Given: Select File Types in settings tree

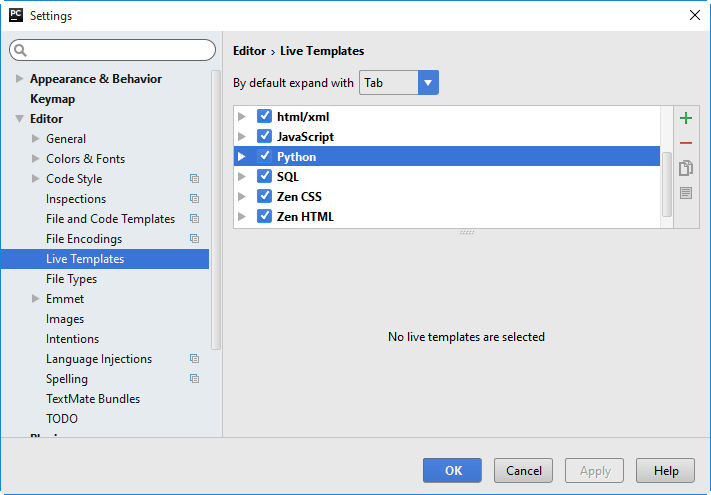Looking at the screenshot, I should pos(71,279).
